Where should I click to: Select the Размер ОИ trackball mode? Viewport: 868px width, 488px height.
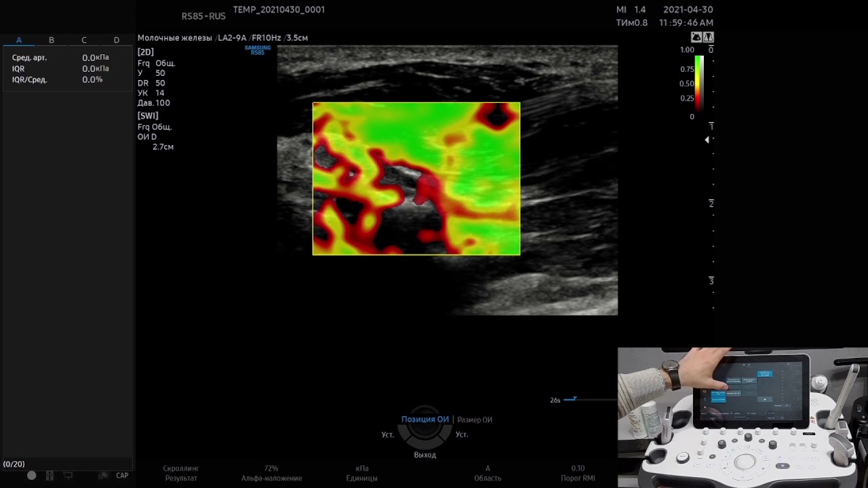[475, 420]
